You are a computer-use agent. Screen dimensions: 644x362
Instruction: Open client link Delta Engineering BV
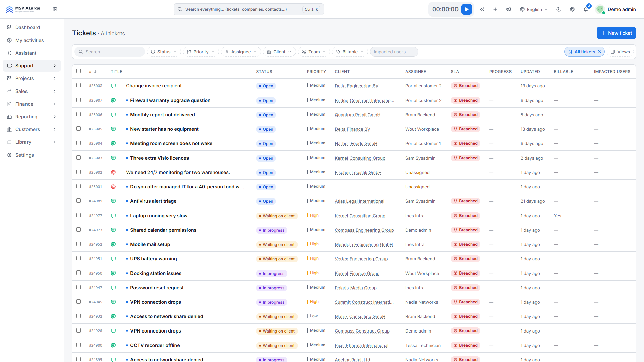click(357, 86)
